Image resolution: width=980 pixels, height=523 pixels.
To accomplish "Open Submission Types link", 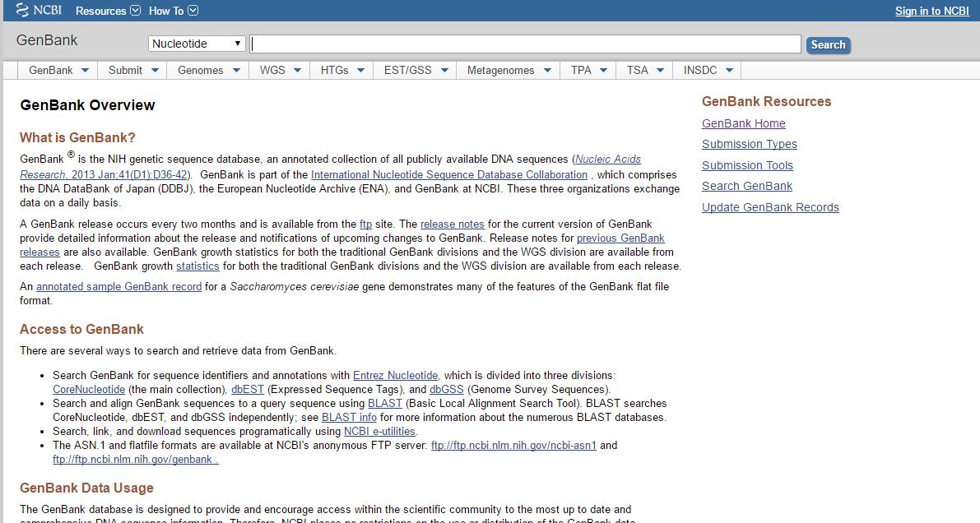I will coord(750,145).
